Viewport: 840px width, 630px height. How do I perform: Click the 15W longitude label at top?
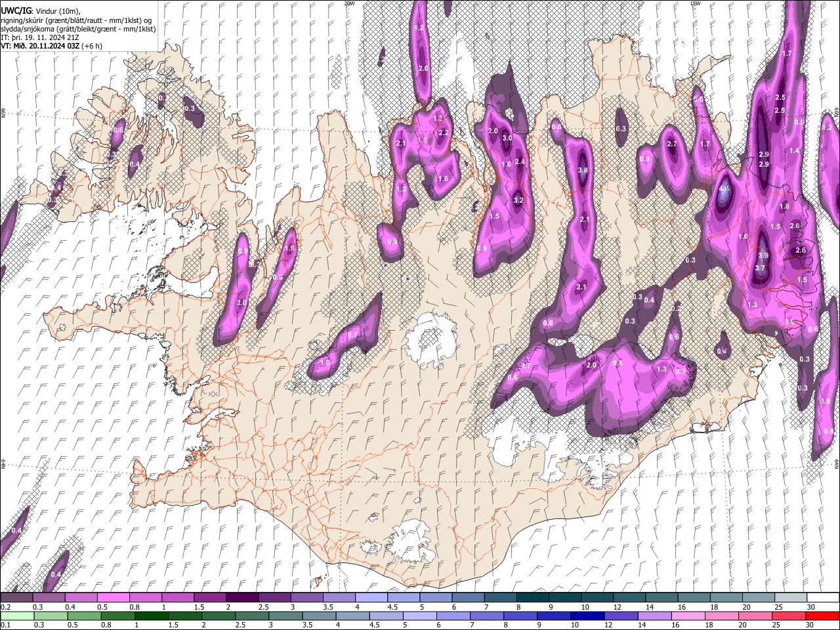pyautogui.click(x=694, y=3)
